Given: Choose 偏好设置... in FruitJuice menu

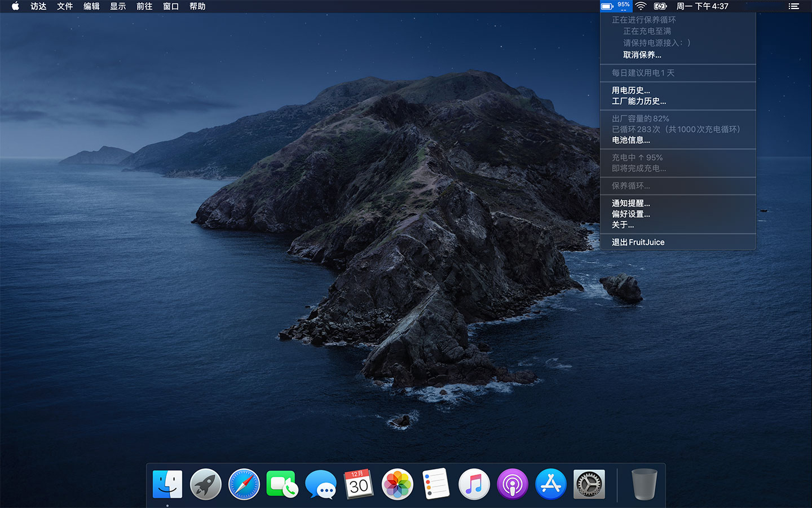Looking at the screenshot, I should pos(630,214).
